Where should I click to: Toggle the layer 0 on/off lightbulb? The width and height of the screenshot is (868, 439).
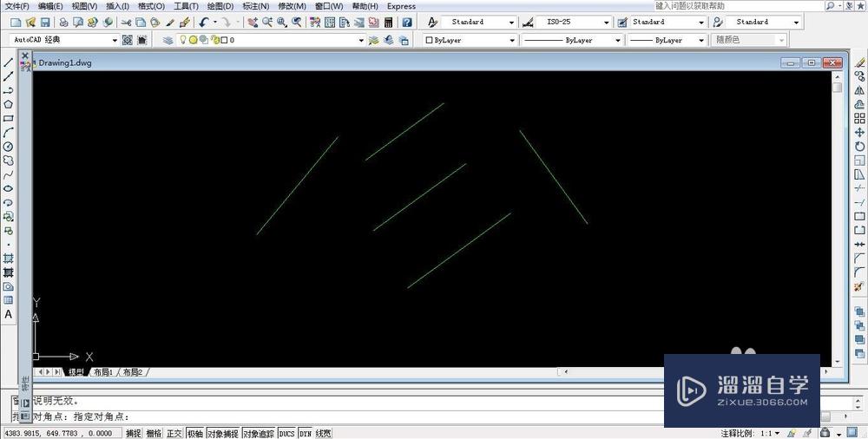pos(182,40)
